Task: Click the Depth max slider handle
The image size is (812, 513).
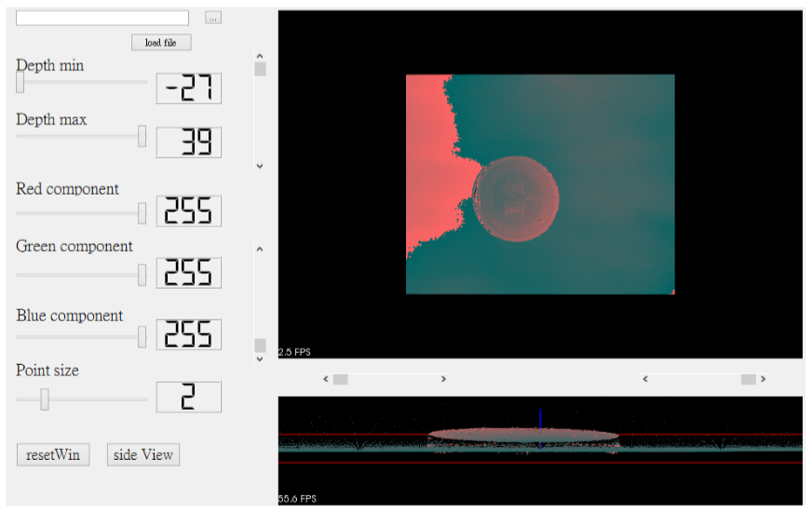Action: coord(142,136)
